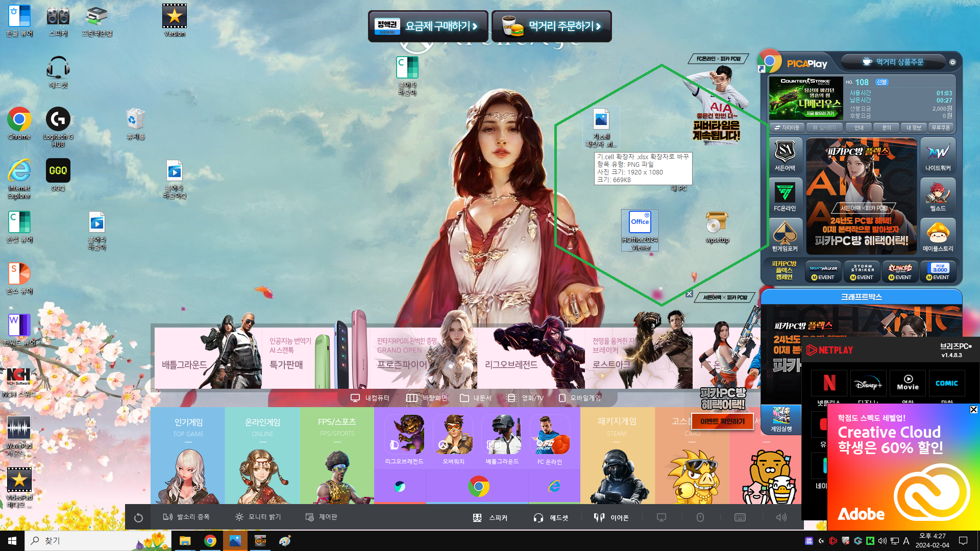This screenshot has width=980, height=551.
Task: Switch audio output to 스피커
Action: coord(490,518)
